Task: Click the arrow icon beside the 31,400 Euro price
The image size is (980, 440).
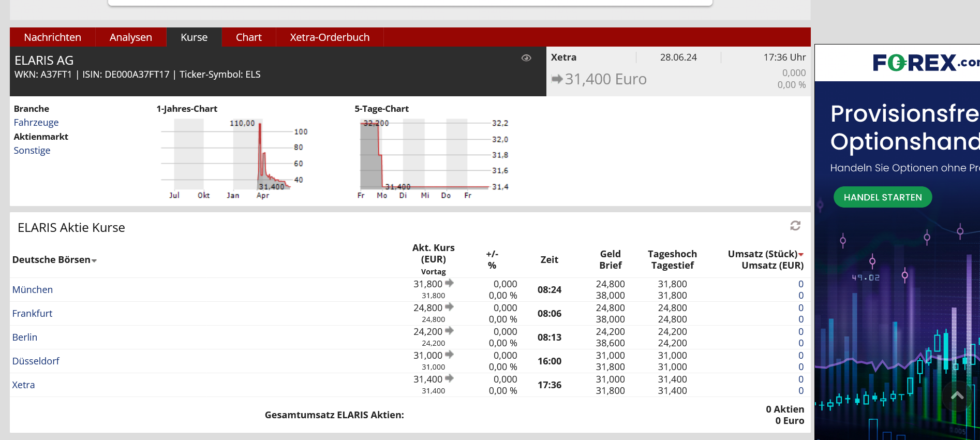Action: (x=557, y=79)
